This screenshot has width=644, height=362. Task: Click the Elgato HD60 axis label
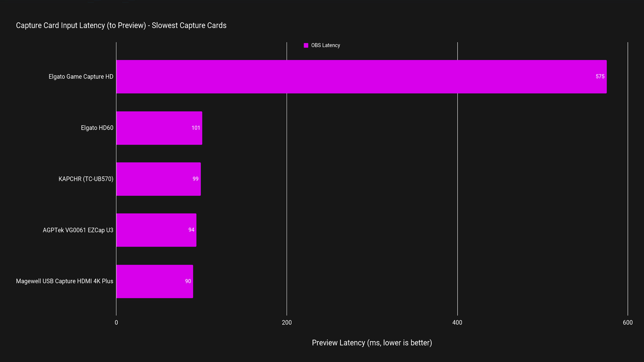pyautogui.click(x=97, y=128)
